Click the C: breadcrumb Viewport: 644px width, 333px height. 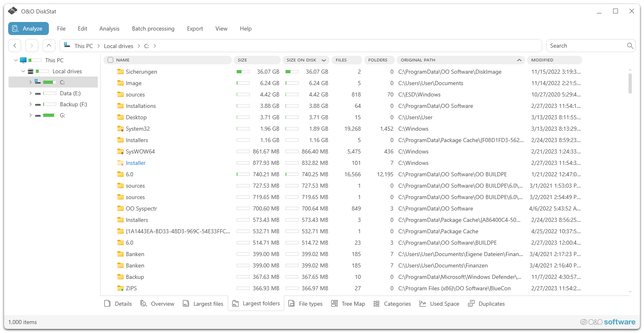pos(147,46)
